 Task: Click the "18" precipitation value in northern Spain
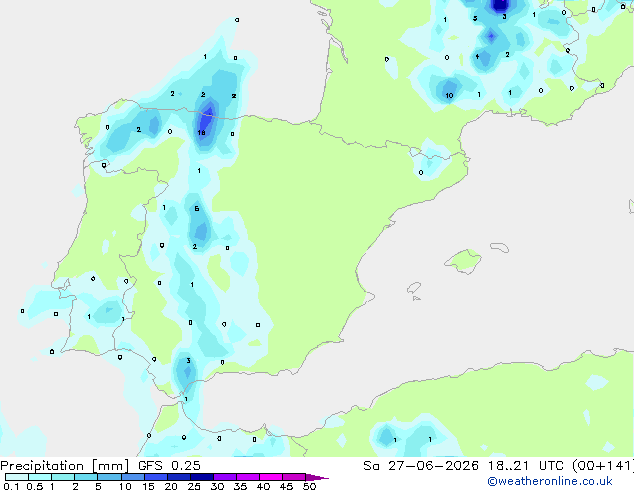pyautogui.click(x=201, y=133)
